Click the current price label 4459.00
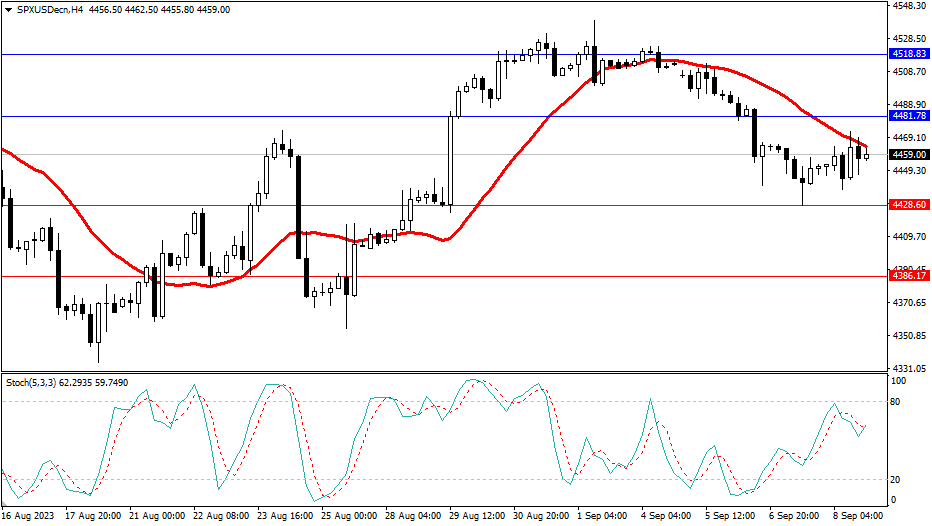Image resolution: width=932 pixels, height=526 pixels. (909, 155)
